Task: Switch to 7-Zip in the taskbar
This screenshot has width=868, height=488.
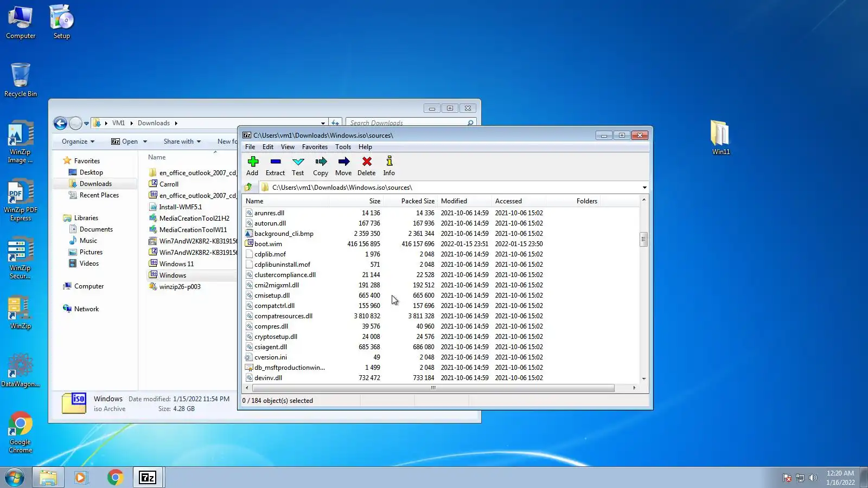Action: coord(148,477)
